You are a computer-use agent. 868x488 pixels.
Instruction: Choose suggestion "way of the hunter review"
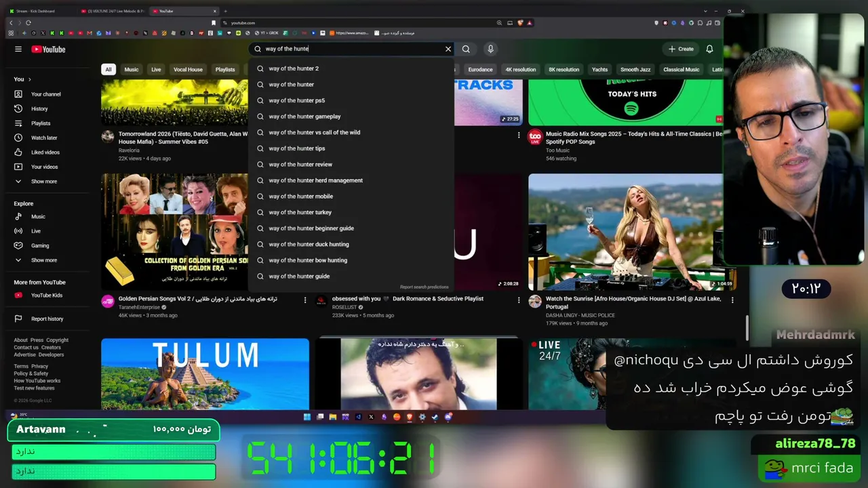tap(351, 164)
